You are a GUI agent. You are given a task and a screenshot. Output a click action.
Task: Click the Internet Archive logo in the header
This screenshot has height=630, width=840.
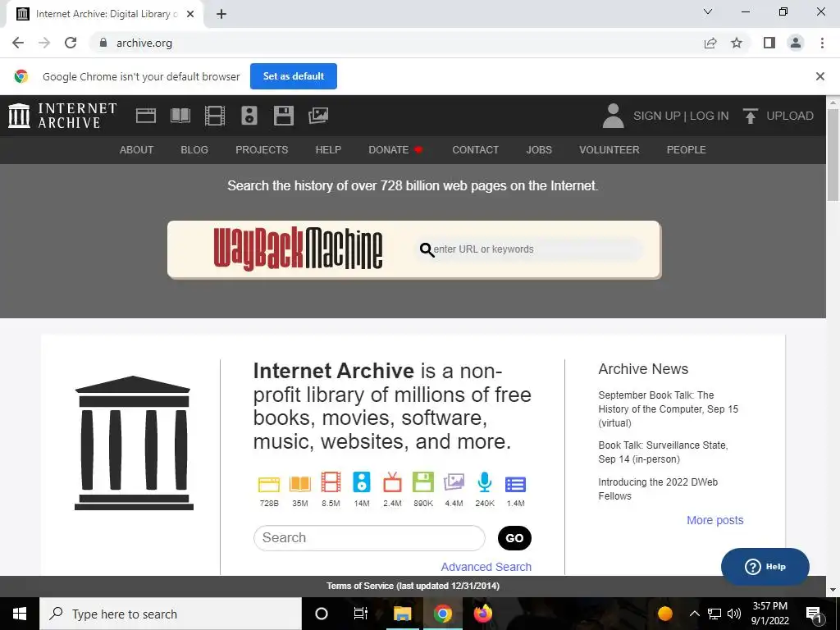(x=62, y=116)
